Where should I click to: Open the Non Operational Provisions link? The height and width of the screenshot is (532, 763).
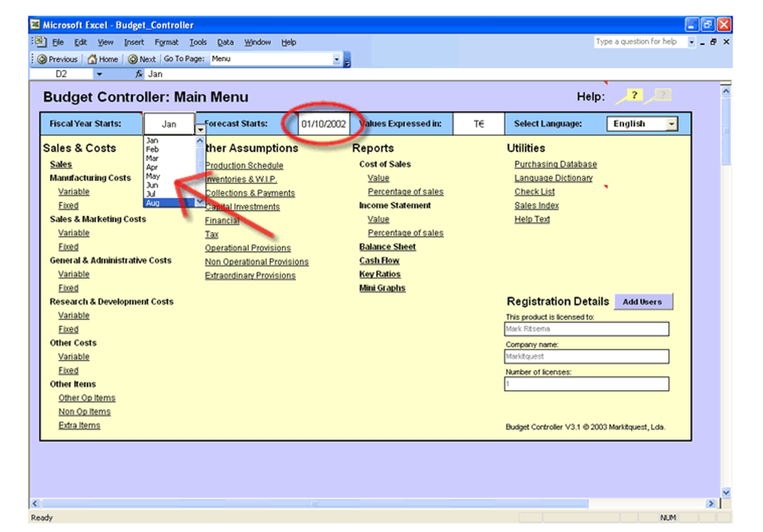[x=257, y=262]
